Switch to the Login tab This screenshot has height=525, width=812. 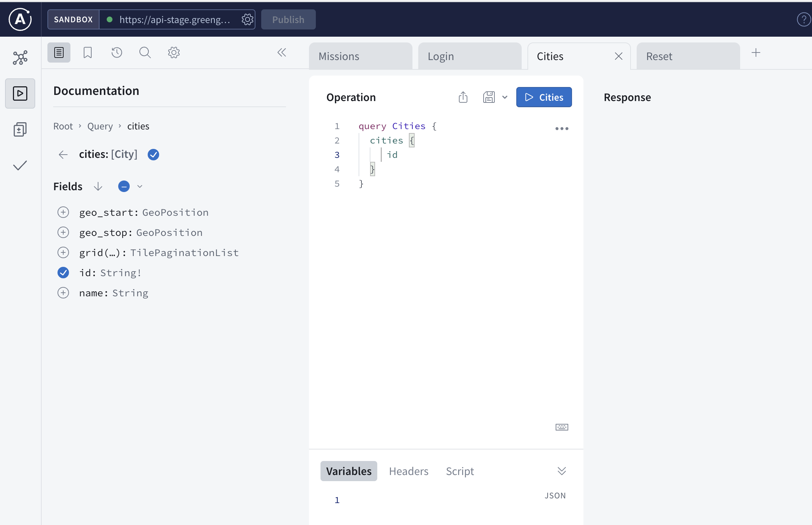(x=470, y=56)
